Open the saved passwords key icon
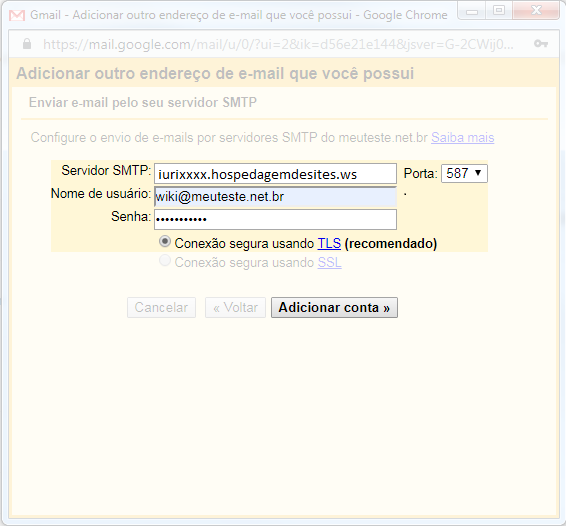The width and height of the screenshot is (566, 526). tap(541, 44)
